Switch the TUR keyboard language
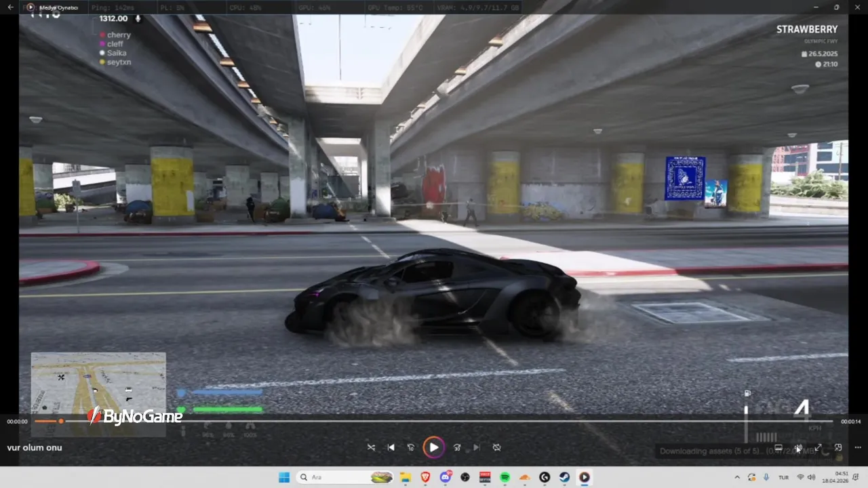The height and width of the screenshot is (488, 868). coord(783,477)
